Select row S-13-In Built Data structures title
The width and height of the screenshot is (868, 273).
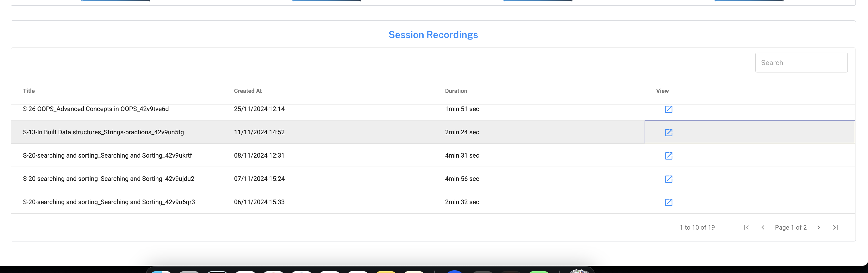coord(103,132)
